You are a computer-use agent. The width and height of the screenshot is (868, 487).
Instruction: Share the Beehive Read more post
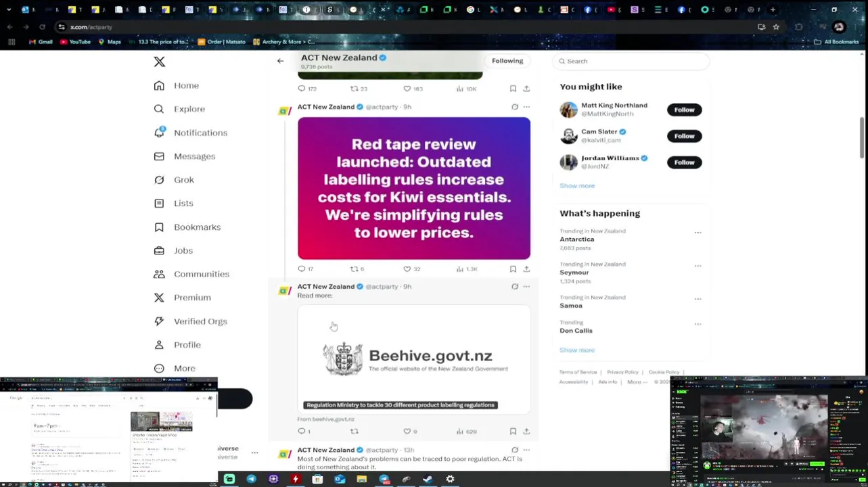tap(526, 432)
